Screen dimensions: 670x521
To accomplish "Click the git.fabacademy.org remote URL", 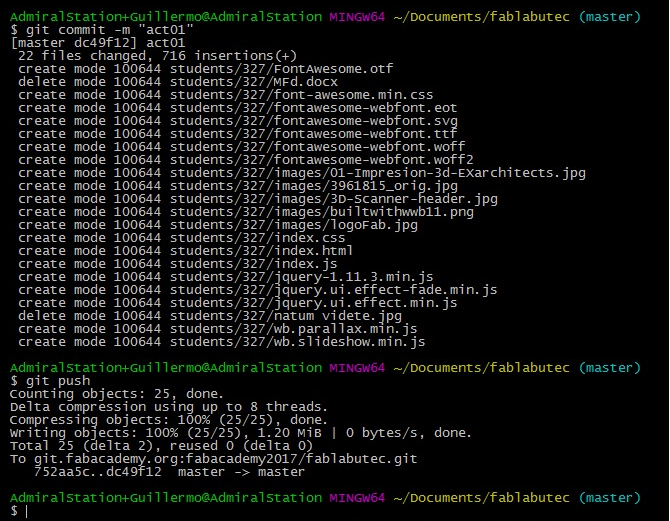I will (225, 459).
